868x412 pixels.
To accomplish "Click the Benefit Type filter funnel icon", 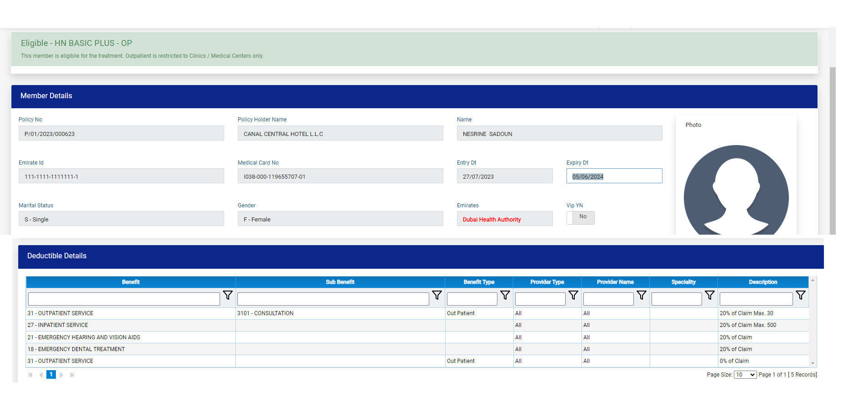I will [x=505, y=295].
